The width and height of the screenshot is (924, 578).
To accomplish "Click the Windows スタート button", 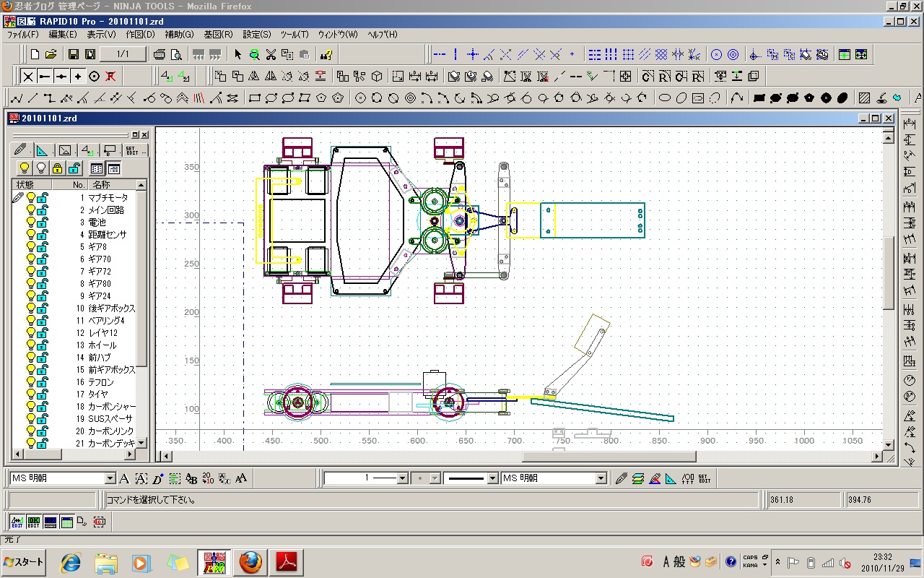I will pyautogui.click(x=24, y=562).
